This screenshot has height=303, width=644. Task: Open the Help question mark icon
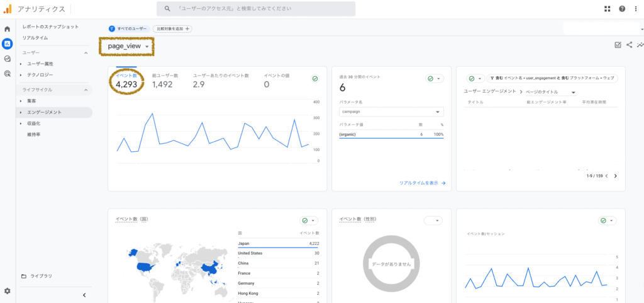(622, 9)
